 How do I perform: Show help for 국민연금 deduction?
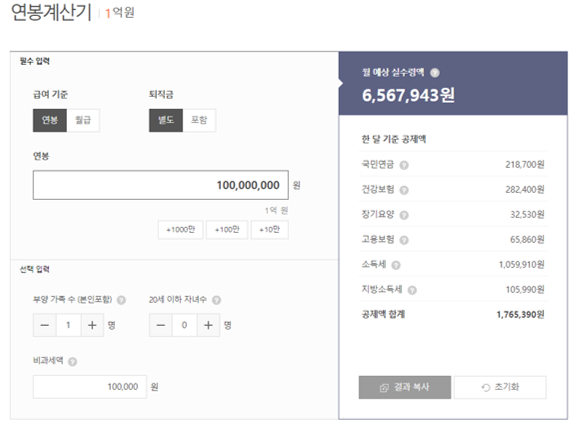[x=404, y=165]
